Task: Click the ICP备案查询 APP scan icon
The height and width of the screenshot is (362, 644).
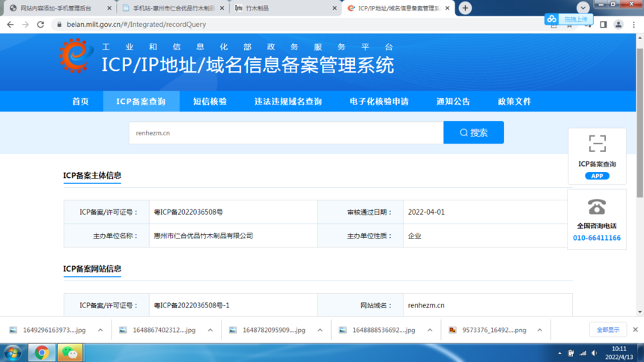Action: click(597, 144)
